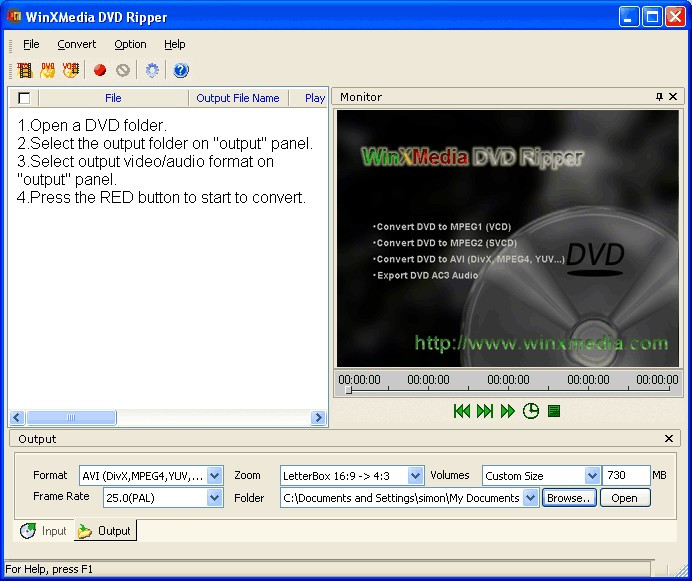Open video file using filmstrip toolbar icon

click(24, 70)
